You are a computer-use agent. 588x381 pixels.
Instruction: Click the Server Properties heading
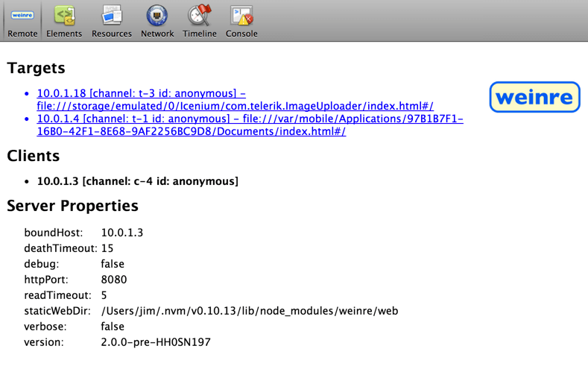[72, 206]
